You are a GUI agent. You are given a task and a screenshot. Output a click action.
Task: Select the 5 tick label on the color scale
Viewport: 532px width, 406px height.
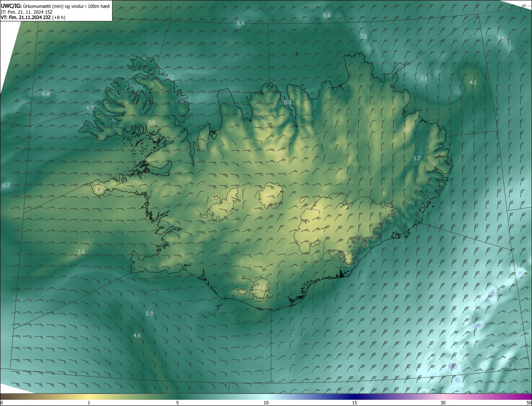(177, 403)
